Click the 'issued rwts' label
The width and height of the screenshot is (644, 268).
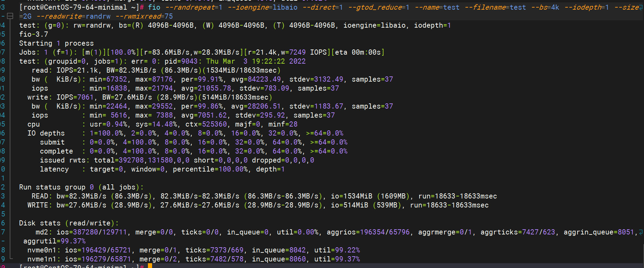[x=63, y=160]
